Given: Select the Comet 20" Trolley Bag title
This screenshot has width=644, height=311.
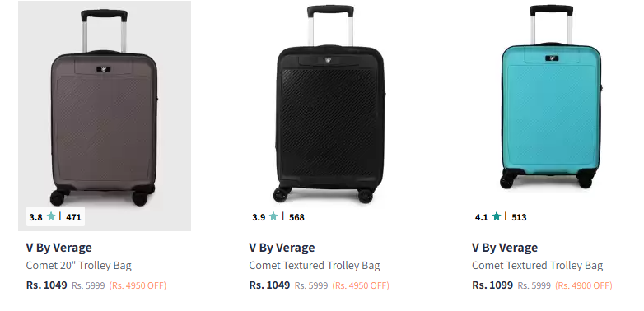Looking at the screenshot, I should (x=79, y=266).
